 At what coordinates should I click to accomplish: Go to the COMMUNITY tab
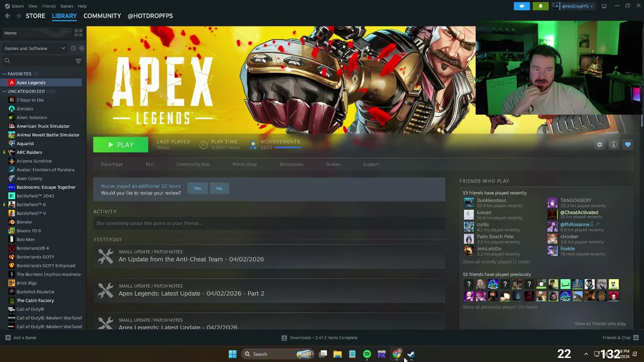tap(102, 16)
